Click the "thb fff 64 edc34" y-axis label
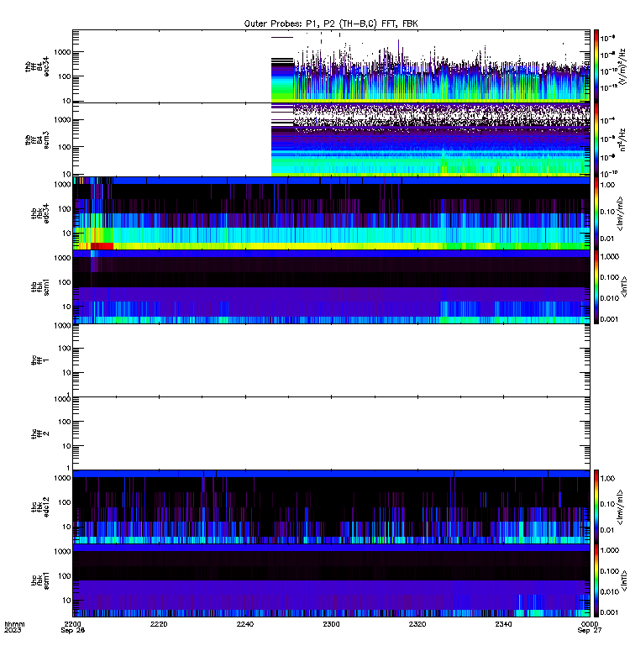Screen dimensions: 630x672 pyautogui.click(x=37, y=66)
